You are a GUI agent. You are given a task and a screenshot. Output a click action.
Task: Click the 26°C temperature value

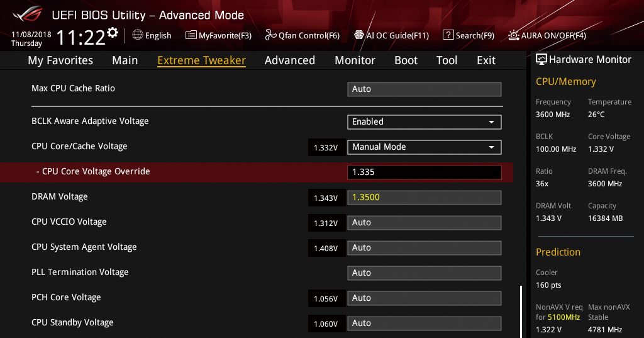pos(596,115)
